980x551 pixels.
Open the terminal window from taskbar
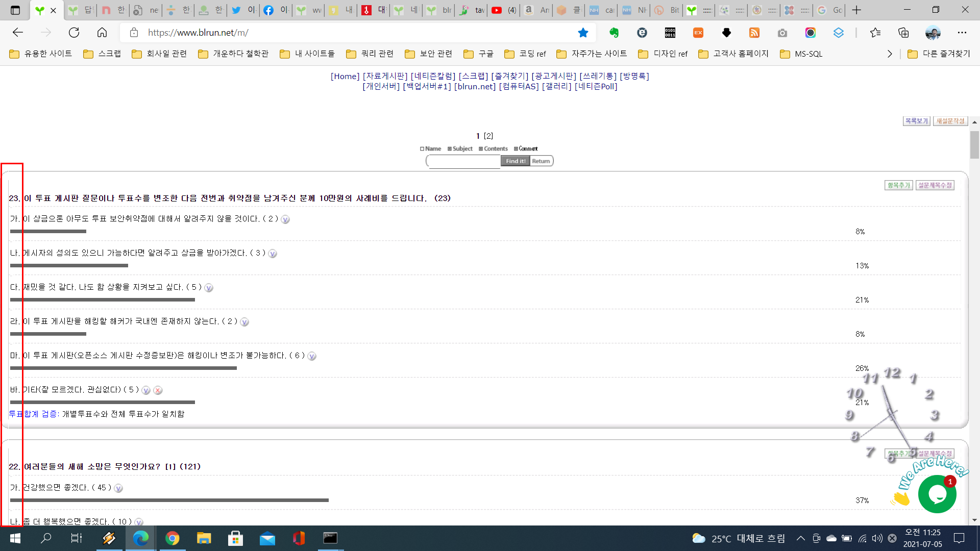tap(330, 538)
